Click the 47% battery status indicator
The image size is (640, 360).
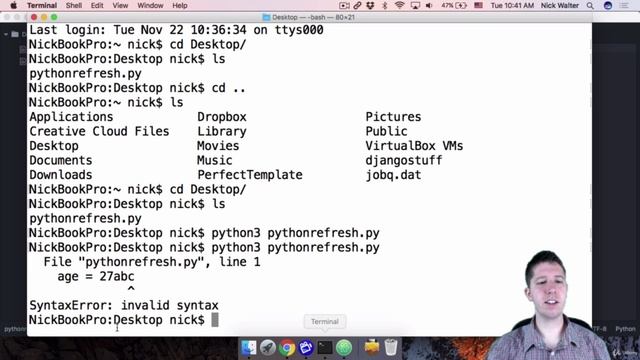tap(453, 5)
